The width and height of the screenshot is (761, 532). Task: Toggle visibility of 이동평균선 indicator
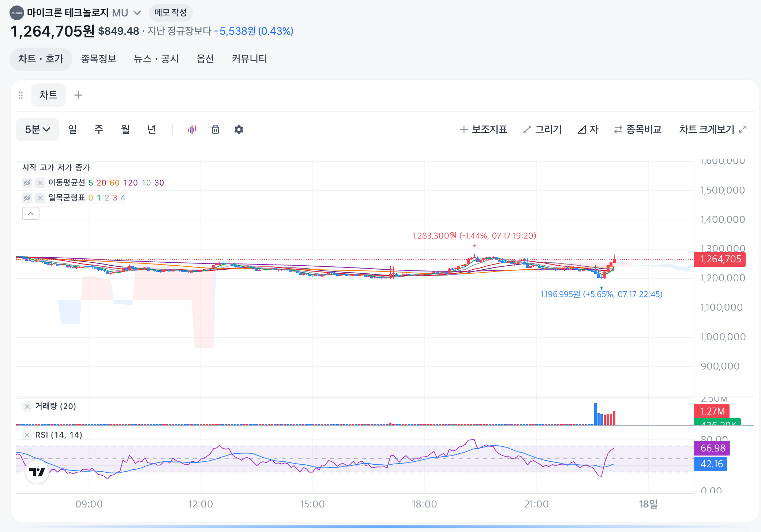[27, 183]
